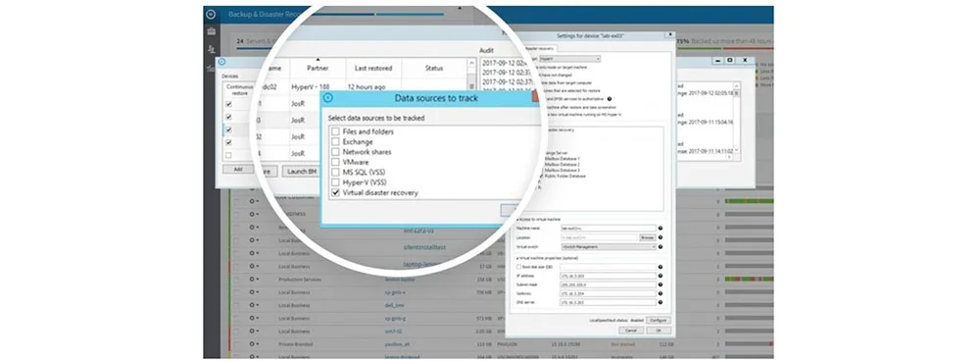Click help icon beside Location field

(661, 237)
